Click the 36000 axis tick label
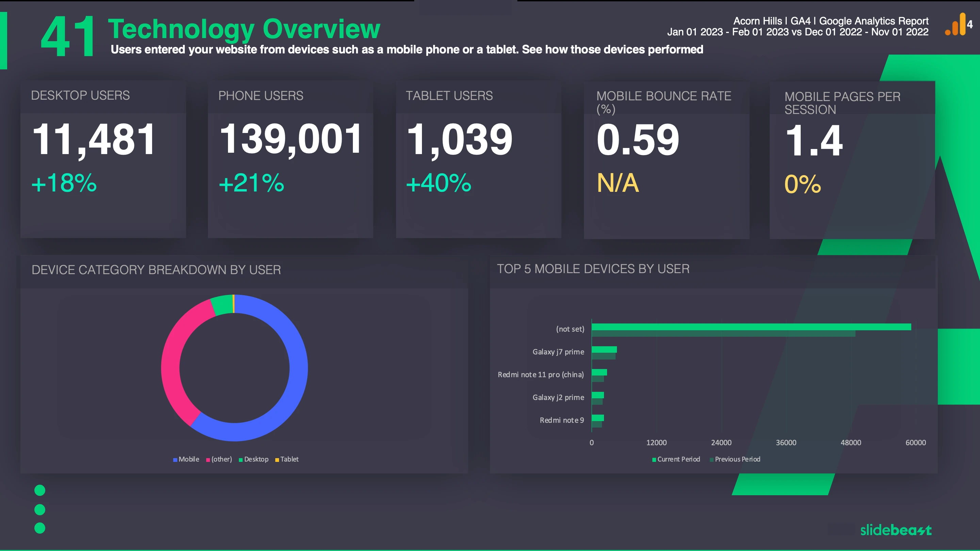This screenshot has width=980, height=551. pos(786,443)
